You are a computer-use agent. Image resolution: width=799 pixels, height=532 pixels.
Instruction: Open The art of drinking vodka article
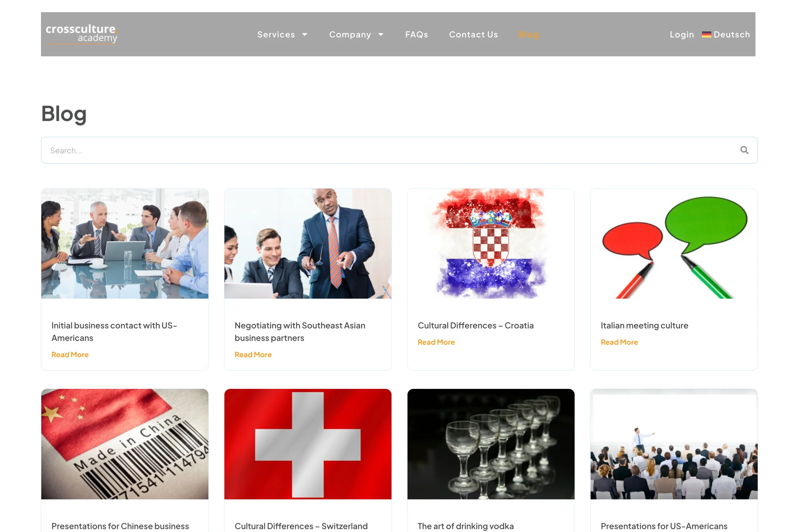point(465,526)
